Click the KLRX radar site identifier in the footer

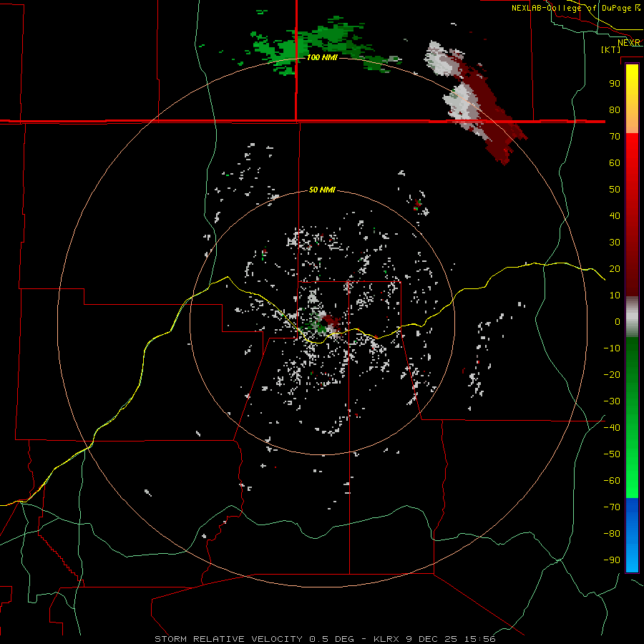386,639
